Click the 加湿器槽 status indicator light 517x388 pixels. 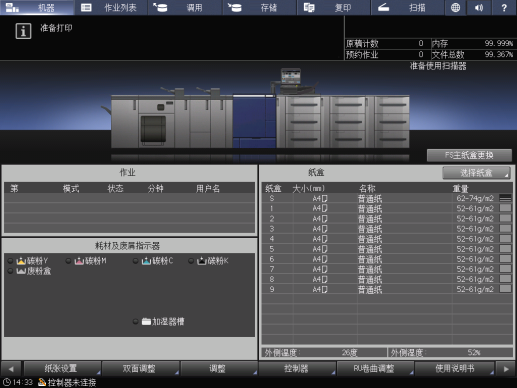point(136,322)
